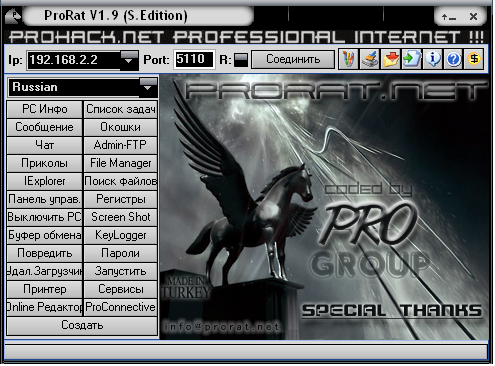The width and height of the screenshot is (495, 366).
Task: Click the PC Инфо button
Action: tap(44, 109)
